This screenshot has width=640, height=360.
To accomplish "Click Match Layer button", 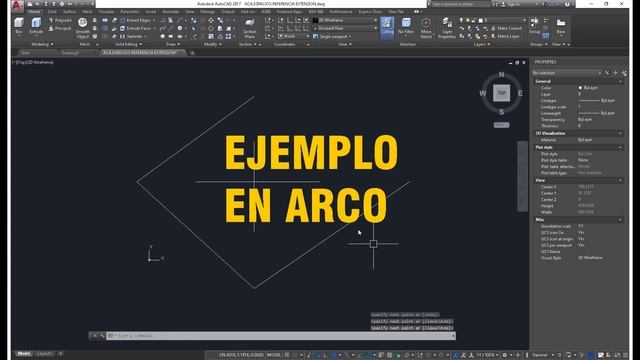I will pyautogui.click(x=505, y=36).
